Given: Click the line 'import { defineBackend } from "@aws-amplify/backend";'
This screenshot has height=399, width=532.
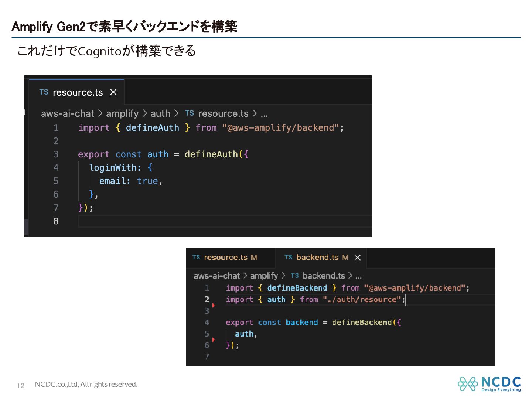Looking at the screenshot, I should point(348,288).
